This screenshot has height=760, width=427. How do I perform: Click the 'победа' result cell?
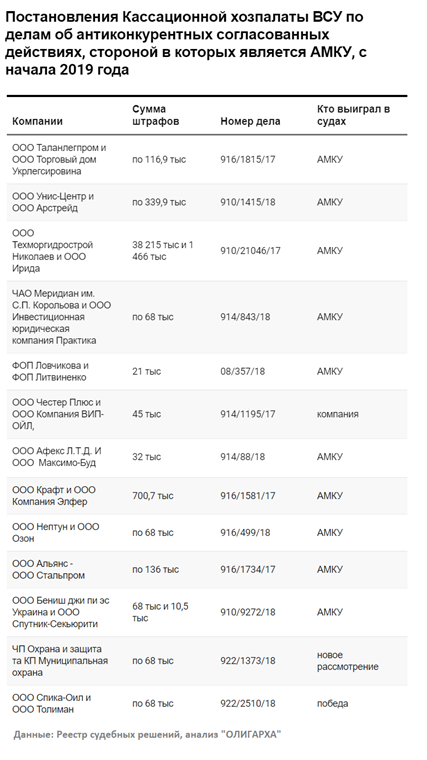[332, 703]
